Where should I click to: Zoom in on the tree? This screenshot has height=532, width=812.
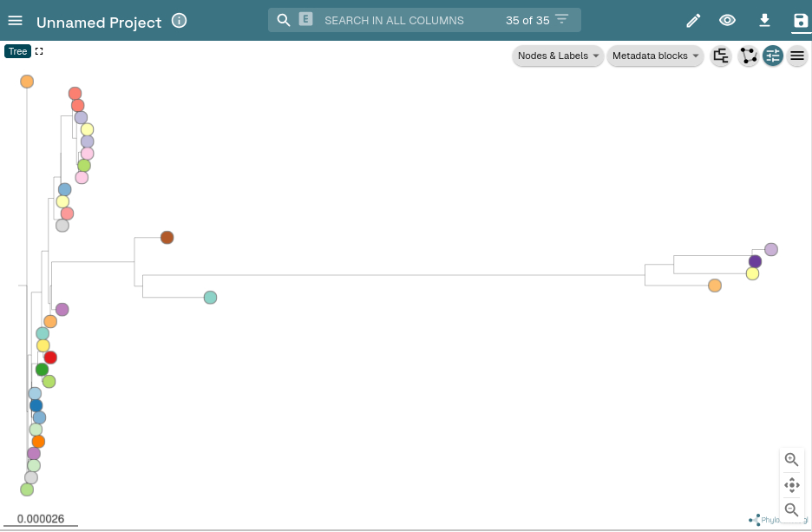pyautogui.click(x=791, y=460)
